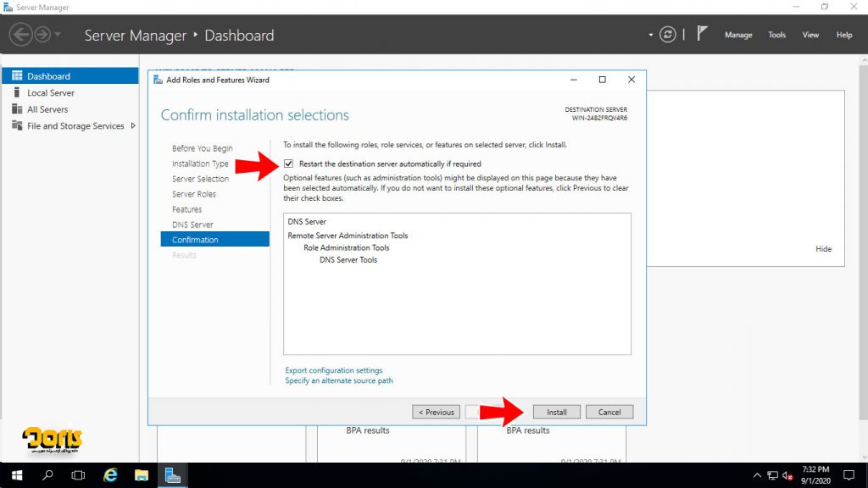The image size is (868, 488).
Task: Expand the File and Storage Services arrow
Action: coord(133,125)
